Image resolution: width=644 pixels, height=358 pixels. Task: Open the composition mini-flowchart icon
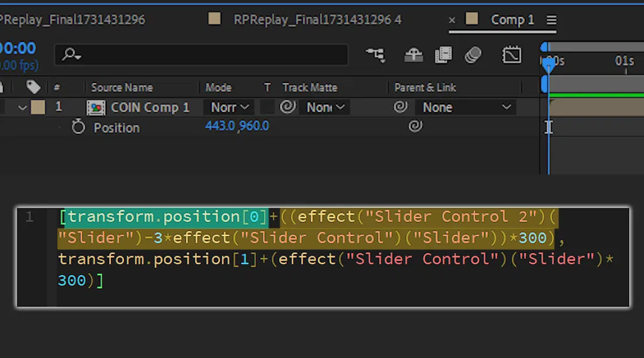(x=376, y=55)
